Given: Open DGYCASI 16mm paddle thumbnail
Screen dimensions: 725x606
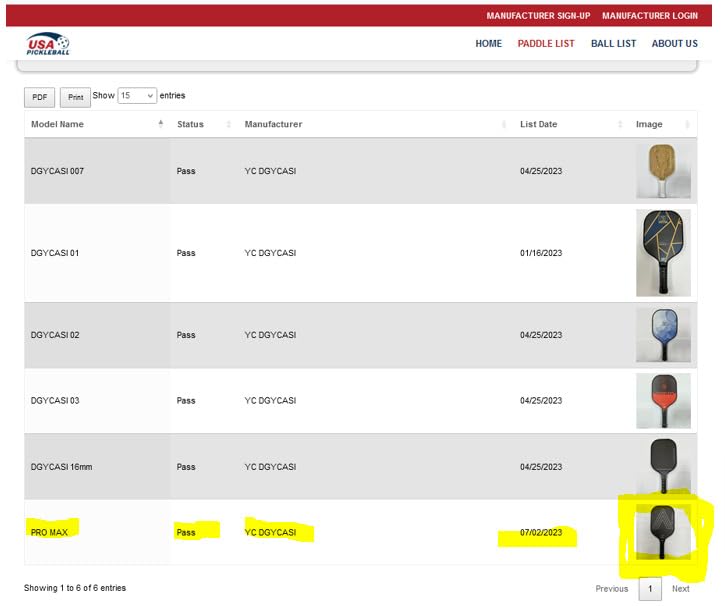Looking at the screenshot, I should [x=663, y=466].
